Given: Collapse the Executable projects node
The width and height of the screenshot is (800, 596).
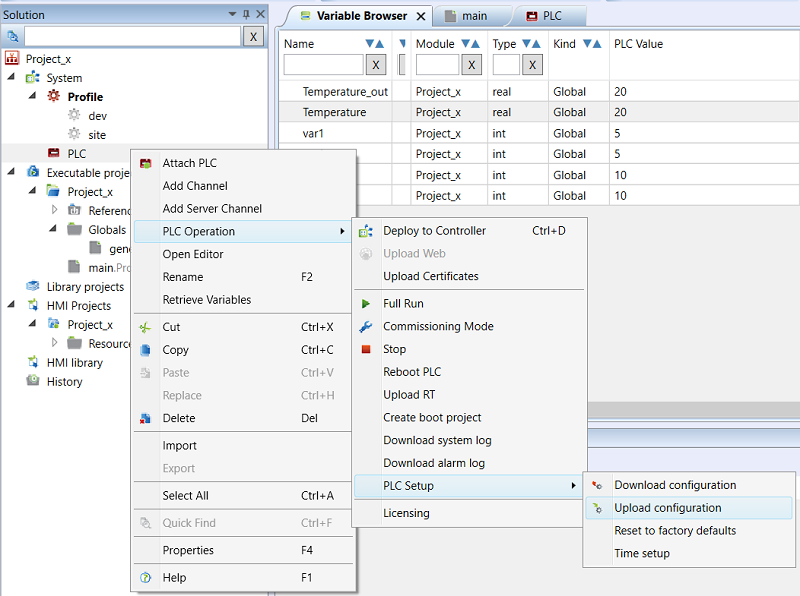Looking at the screenshot, I should pyautogui.click(x=11, y=171).
